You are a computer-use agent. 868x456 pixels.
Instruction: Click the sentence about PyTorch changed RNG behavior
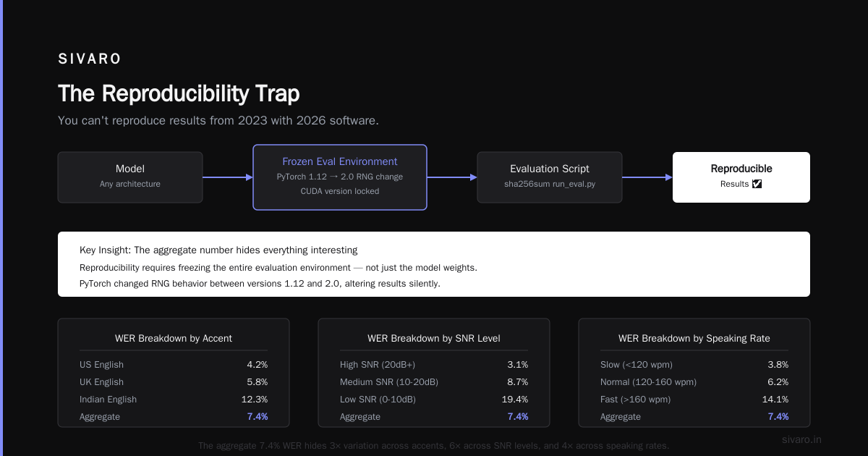click(x=260, y=284)
